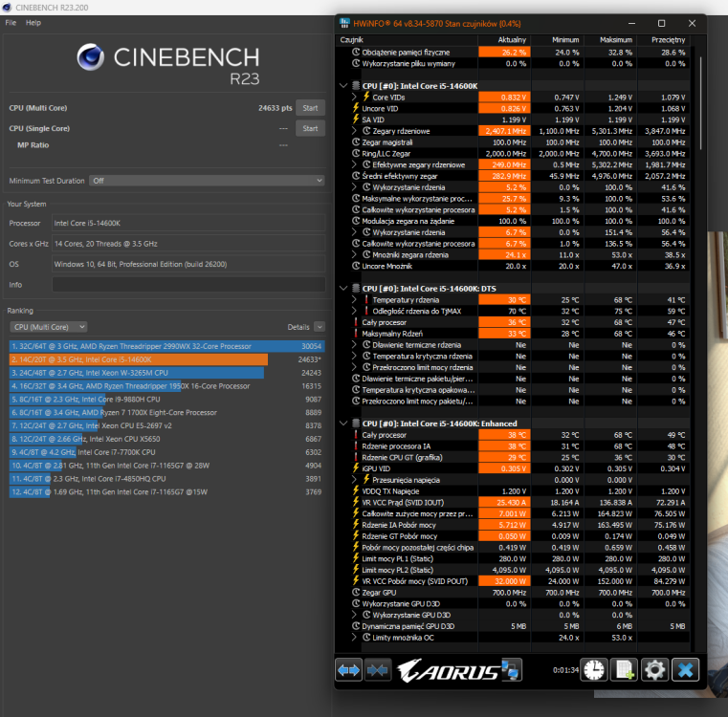728x717 pixels.
Task: Click the AORUS logo banner
Action: click(x=449, y=670)
